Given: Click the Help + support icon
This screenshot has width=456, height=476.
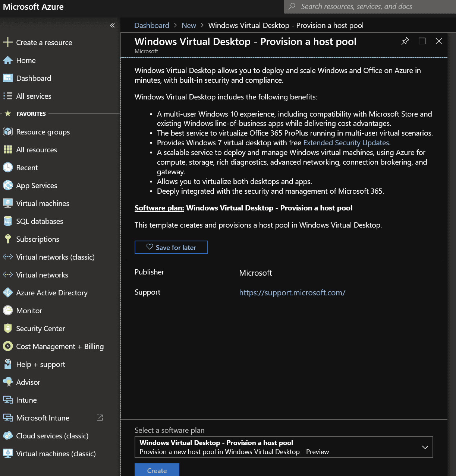Looking at the screenshot, I should [x=8, y=364].
